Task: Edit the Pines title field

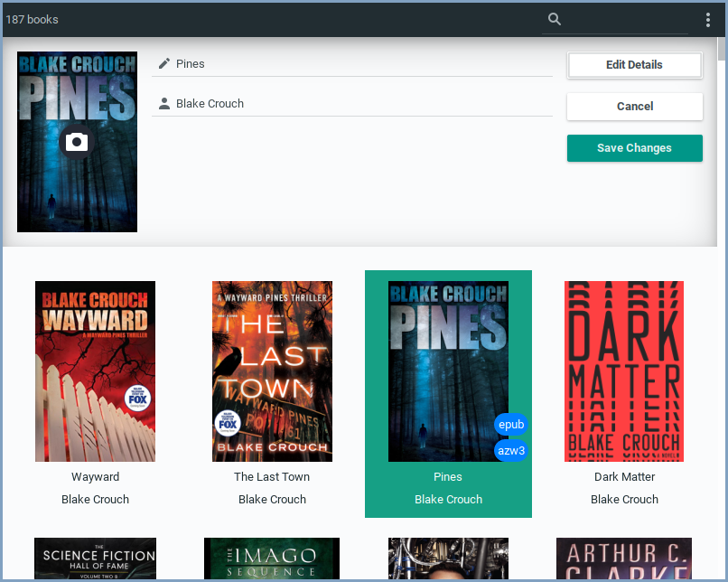Action: click(352, 63)
